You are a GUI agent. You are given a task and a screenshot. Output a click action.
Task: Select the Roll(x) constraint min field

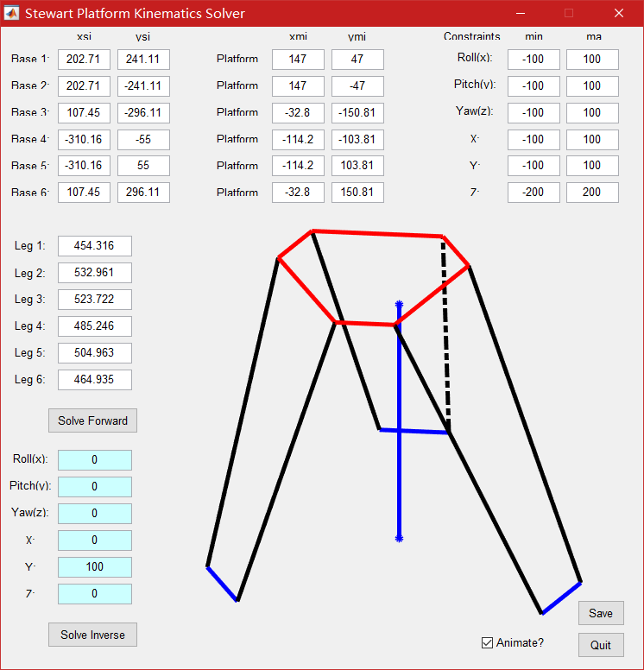point(534,60)
